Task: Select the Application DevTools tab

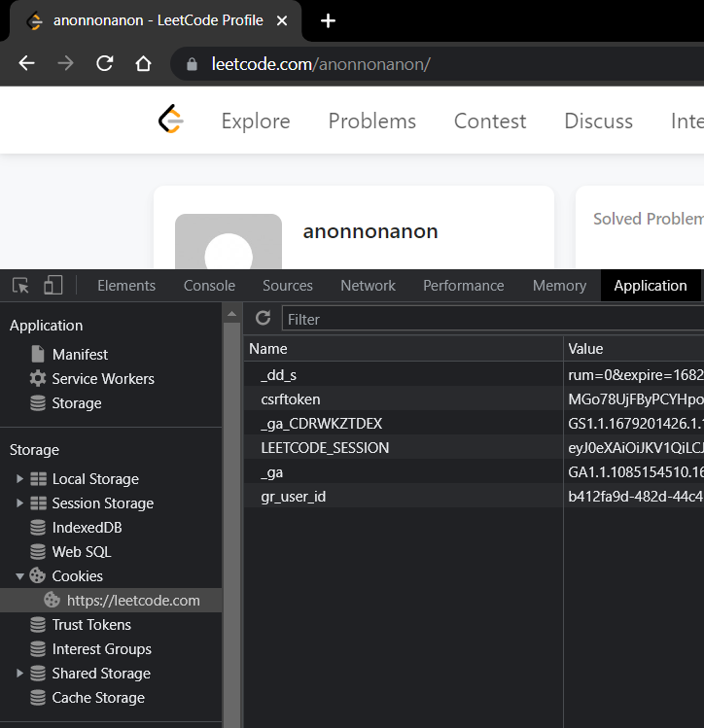Action: [x=651, y=286]
